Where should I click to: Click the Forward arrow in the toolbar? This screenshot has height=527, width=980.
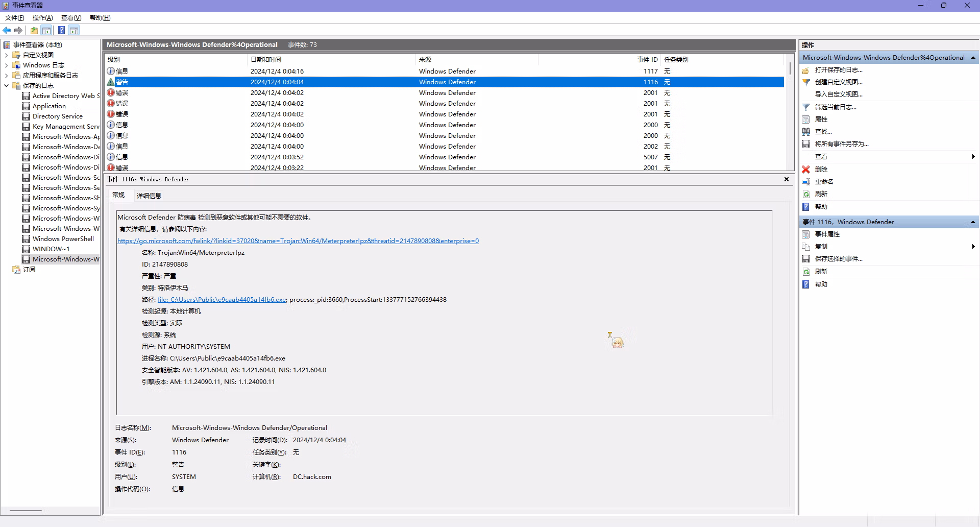(18, 30)
